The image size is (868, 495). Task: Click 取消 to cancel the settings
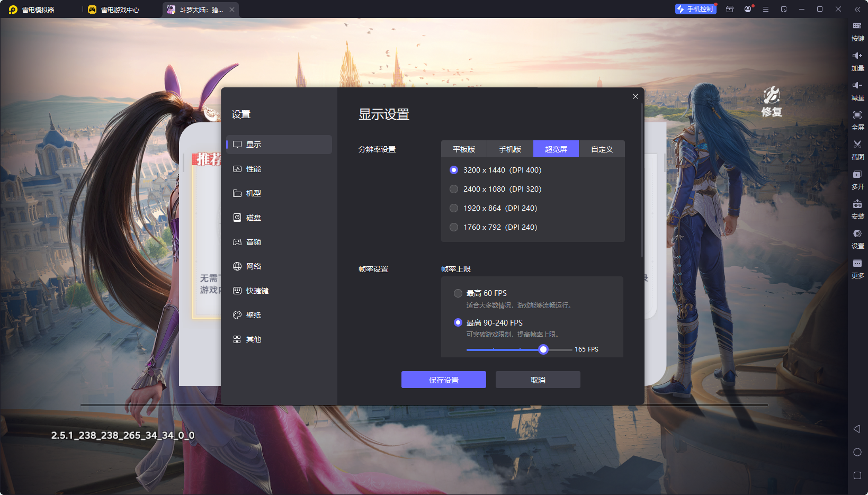click(538, 380)
